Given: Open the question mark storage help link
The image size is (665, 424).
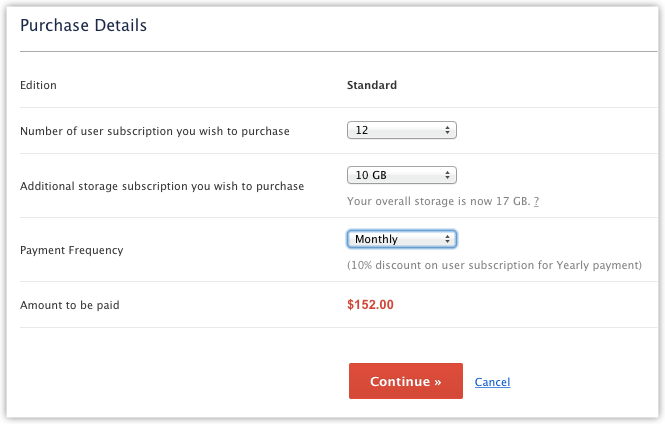Looking at the screenshot, I should pyautogui.click(x=537, y=201).
